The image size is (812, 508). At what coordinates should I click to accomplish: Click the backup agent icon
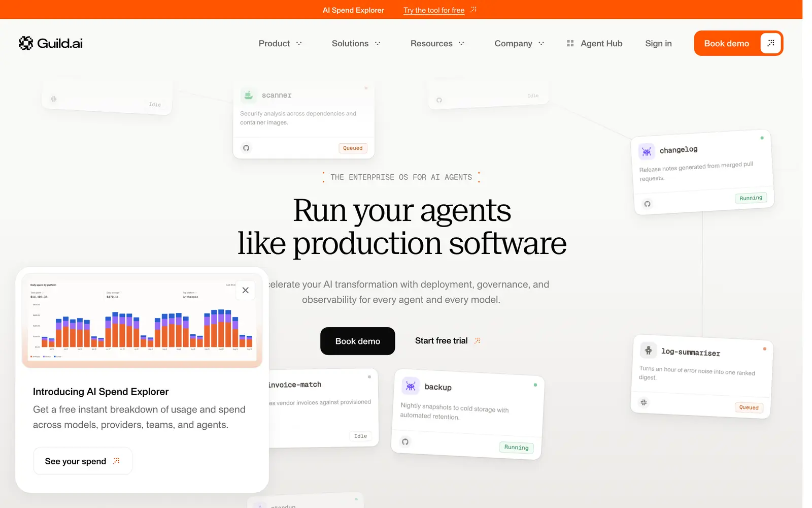click(x=411, y=386)
